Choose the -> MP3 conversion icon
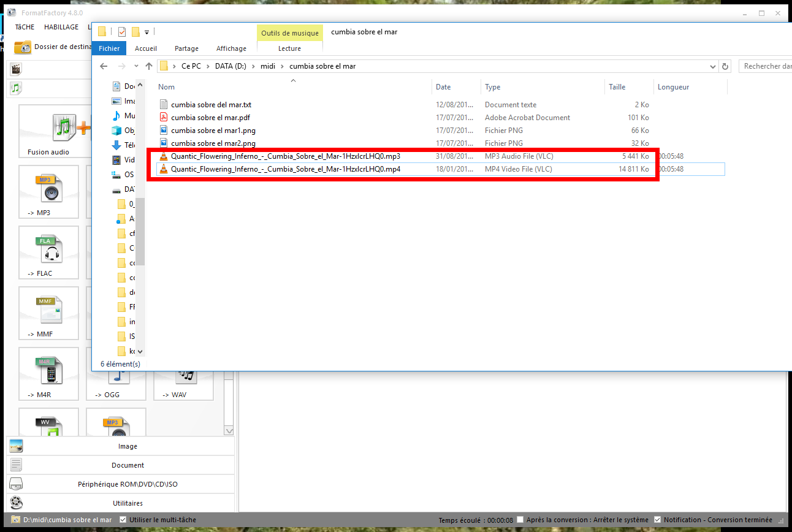The image size is (792, 532). coord(49,191)
